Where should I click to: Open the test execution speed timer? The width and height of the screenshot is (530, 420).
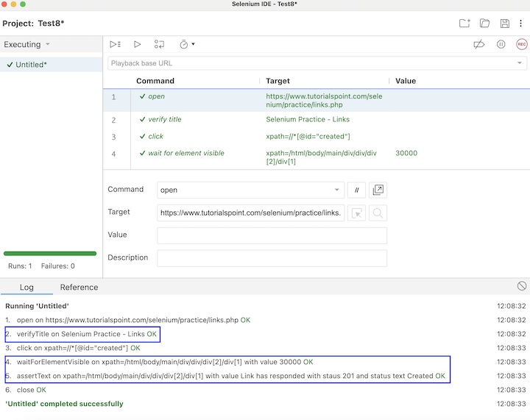click(x=183, y=44)
